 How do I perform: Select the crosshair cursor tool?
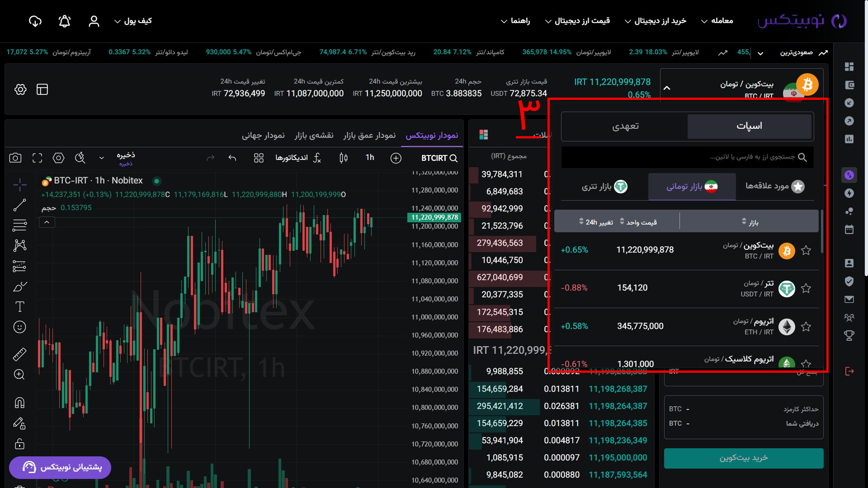(19, 184)
